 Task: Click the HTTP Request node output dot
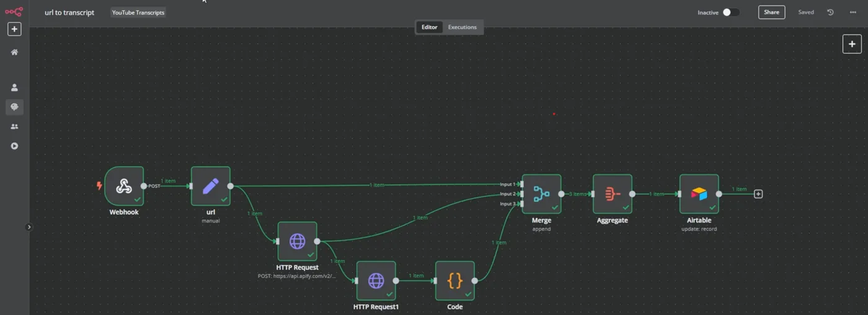[x=317, y=241]
